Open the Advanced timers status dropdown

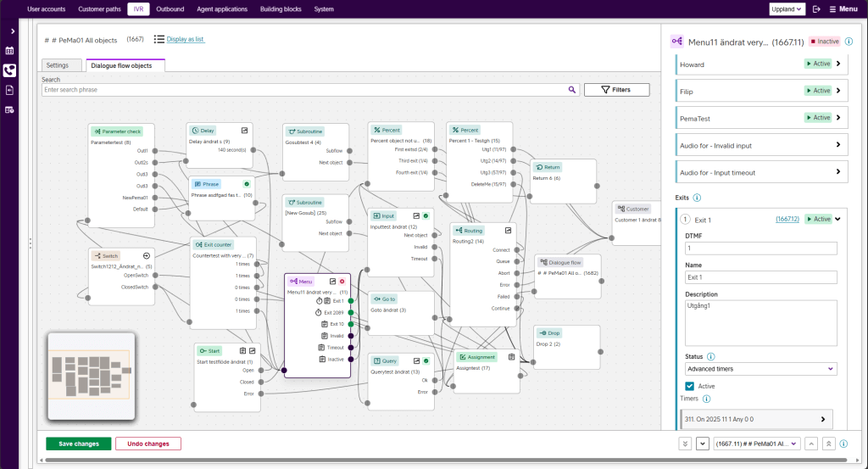tap(760, 369)
